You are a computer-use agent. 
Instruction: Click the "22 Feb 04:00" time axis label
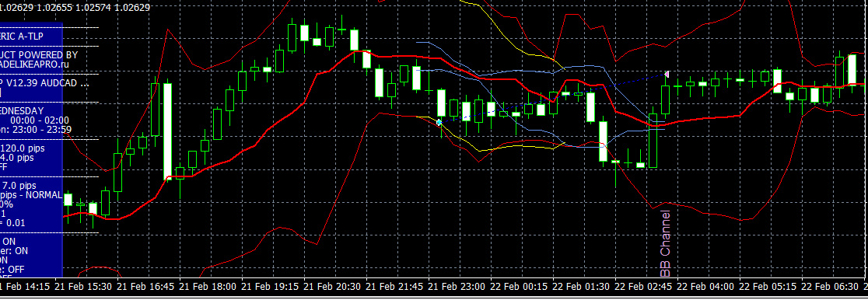coord(705,287)
